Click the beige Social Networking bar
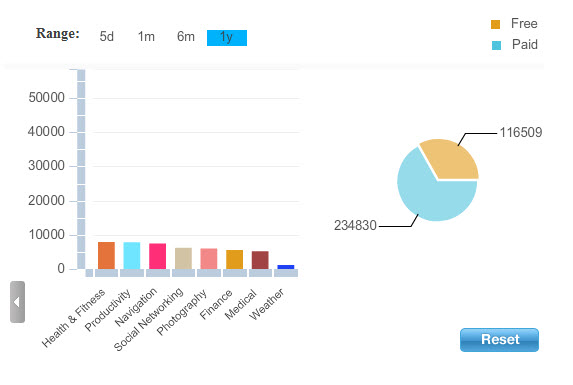The height and width of the screenshot is (385, 573). pyautogui.click(x=183, y=259)
